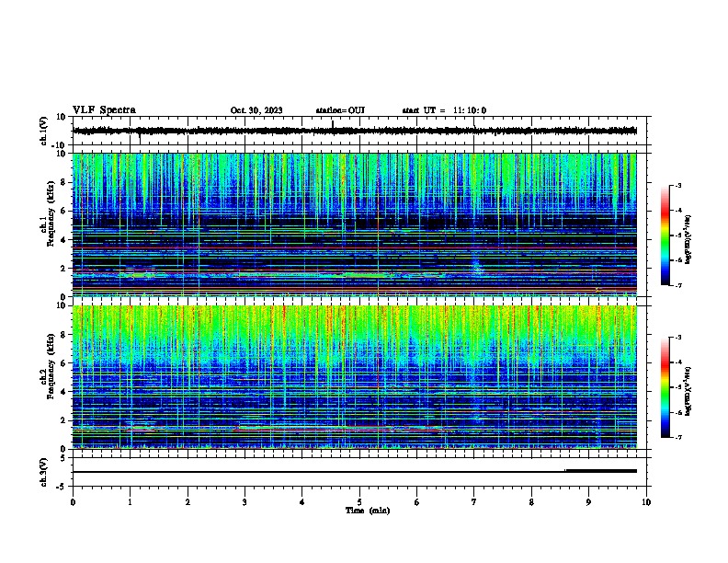
Task: Click the date Oct. 30, 2023
Action: coord(256,110)
